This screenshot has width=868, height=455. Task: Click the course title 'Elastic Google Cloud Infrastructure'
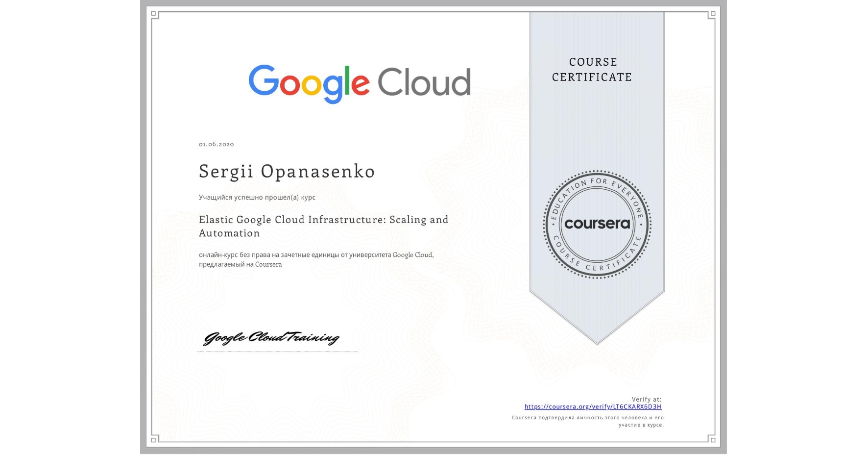point(323,220)
